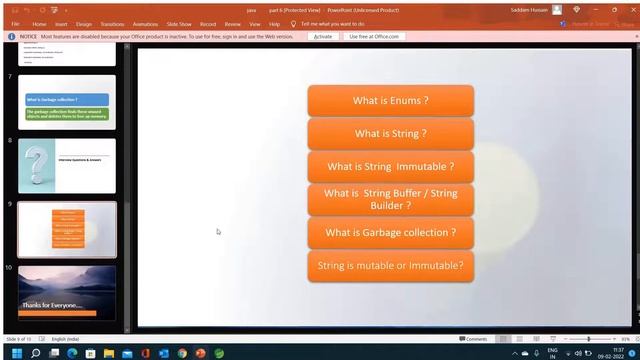Click the What is String ? box
The width and height of the screenshot is (640, 360).
click(x=391, y=133)
